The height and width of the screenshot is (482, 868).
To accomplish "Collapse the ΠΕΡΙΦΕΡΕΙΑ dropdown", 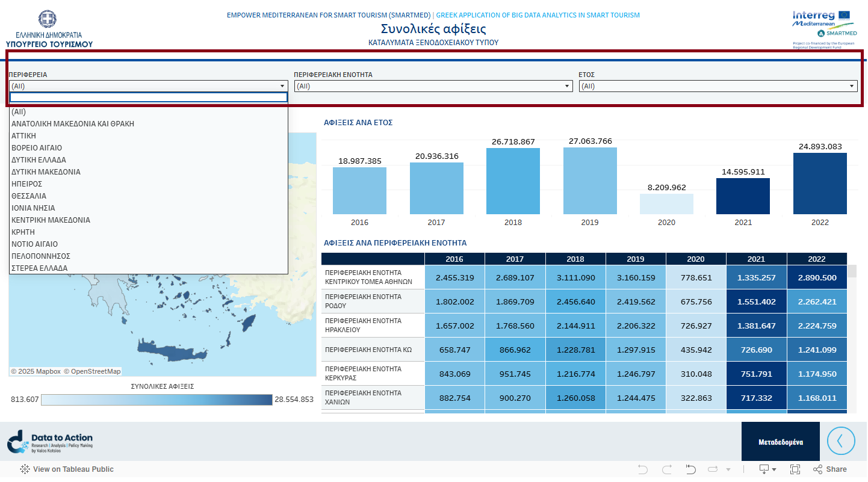I will click(x=282, y=86).
